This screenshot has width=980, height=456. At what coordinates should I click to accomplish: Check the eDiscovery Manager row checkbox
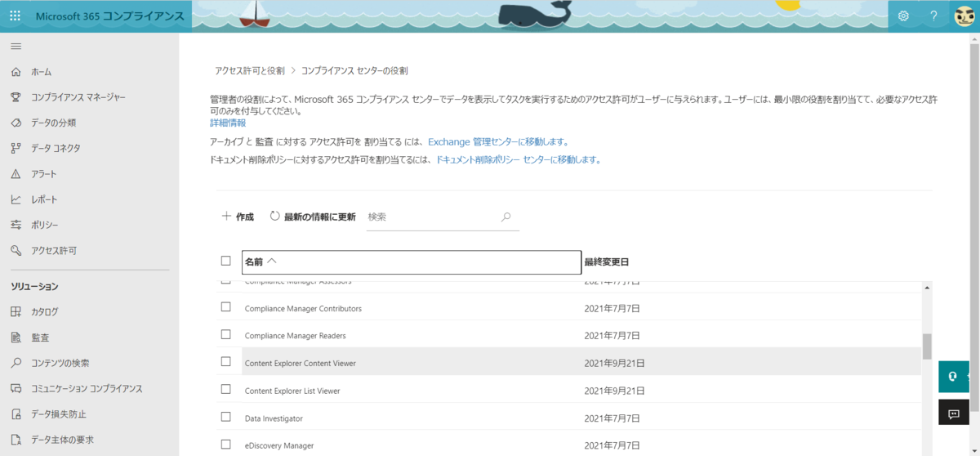click(226, 445)
